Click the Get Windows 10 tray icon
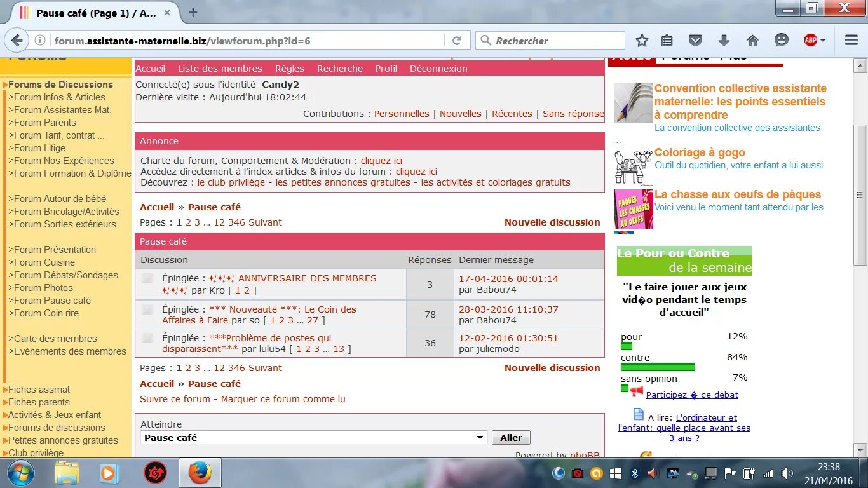The height and width of the screenshot is (488, 868). pyautogui.click(x=615, y=473)
